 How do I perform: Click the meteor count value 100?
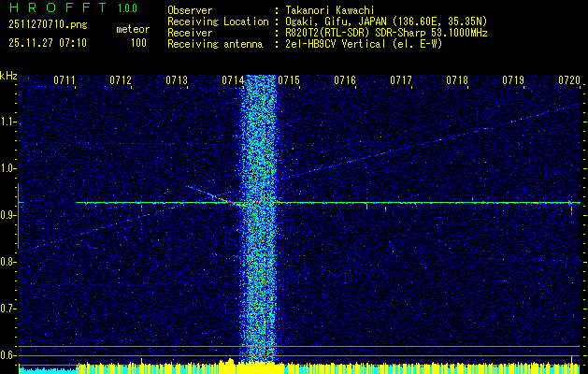[138, 43]
